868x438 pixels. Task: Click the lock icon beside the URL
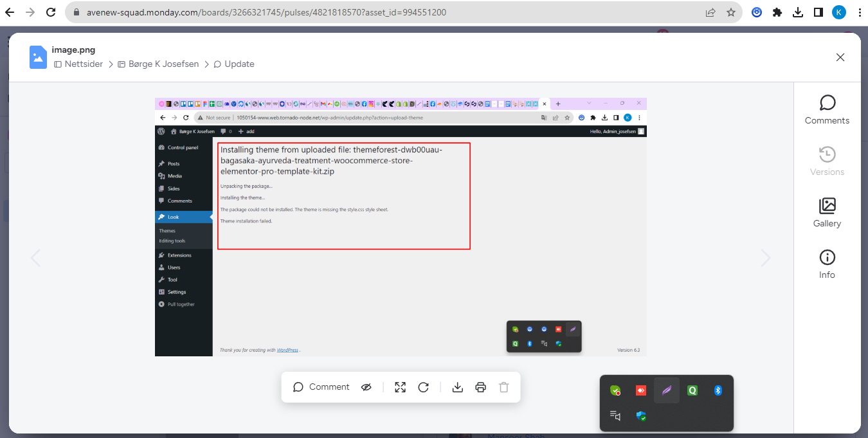pos(77,12)
